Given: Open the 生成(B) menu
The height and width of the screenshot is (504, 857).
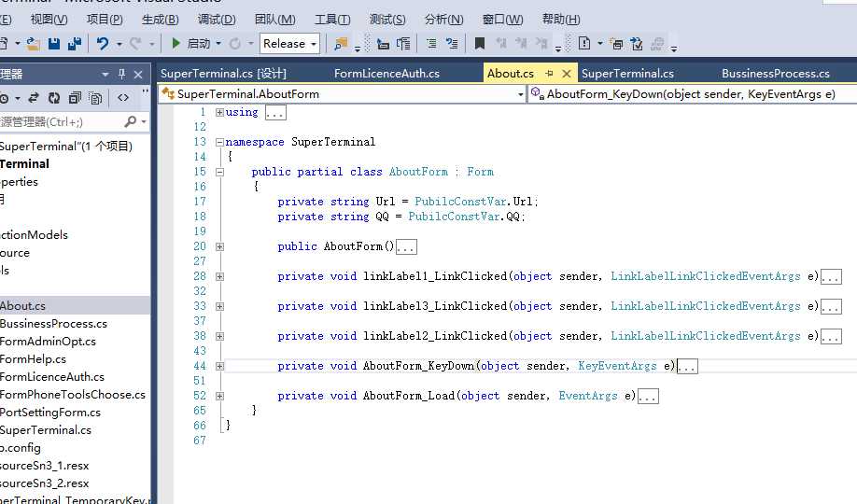Looking at the screenshot, I should click(161, 20).
